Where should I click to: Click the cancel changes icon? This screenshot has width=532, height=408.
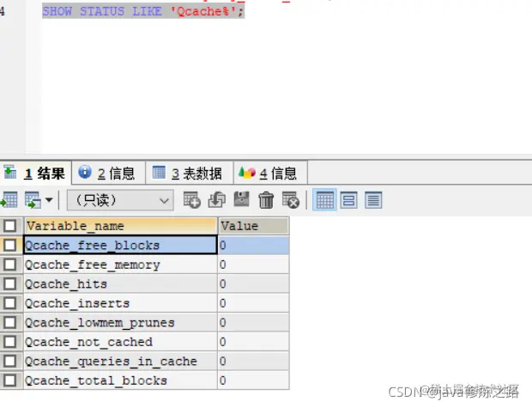[291, 200]
